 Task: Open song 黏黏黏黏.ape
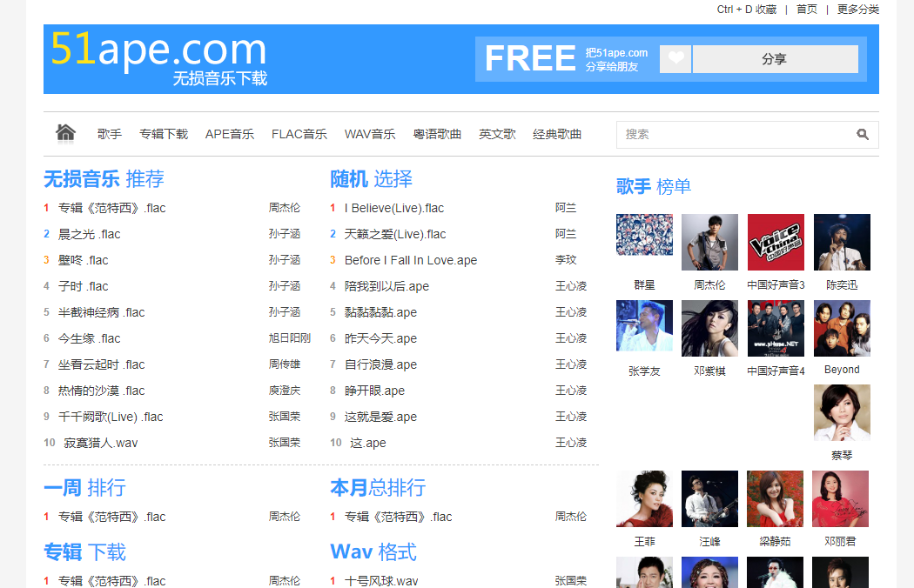click(380, 313)
